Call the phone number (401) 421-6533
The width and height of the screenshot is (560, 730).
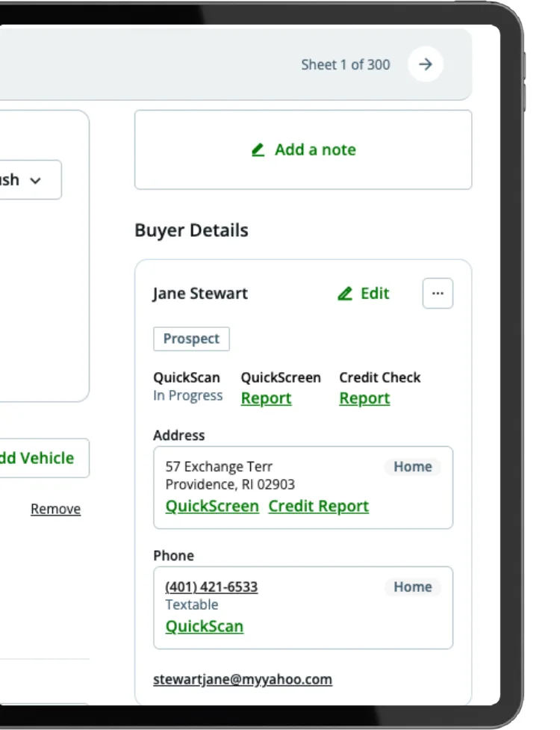(211, 587)
